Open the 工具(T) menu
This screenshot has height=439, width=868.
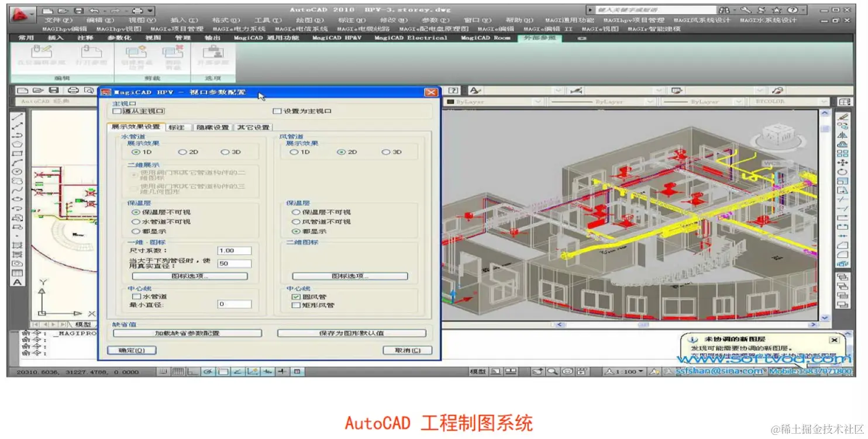pos(267,20)
